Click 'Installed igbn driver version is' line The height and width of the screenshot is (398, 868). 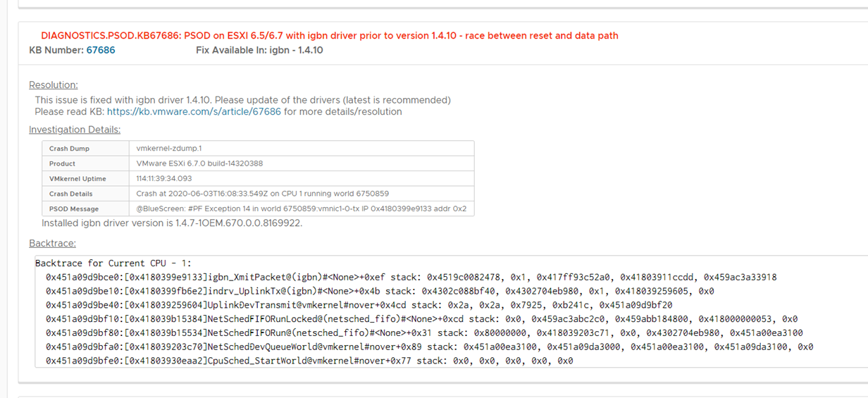tap(172, 223)
